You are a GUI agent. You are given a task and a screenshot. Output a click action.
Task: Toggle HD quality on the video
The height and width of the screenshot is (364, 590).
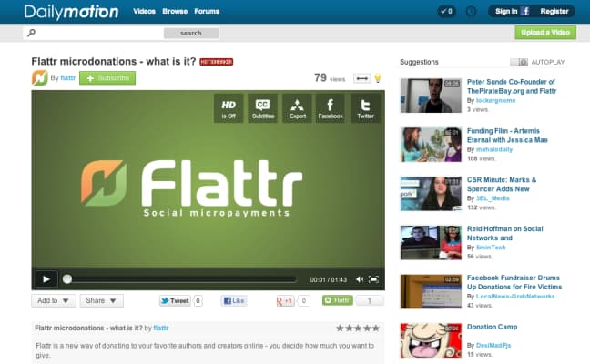pyautogui.click(x=229, y=107)
